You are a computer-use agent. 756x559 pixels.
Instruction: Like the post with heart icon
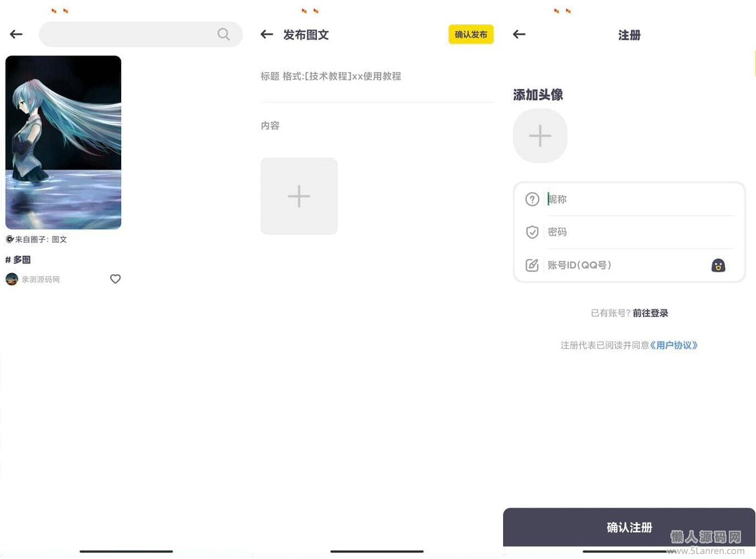pyautogui.click(x=115, y=279)
